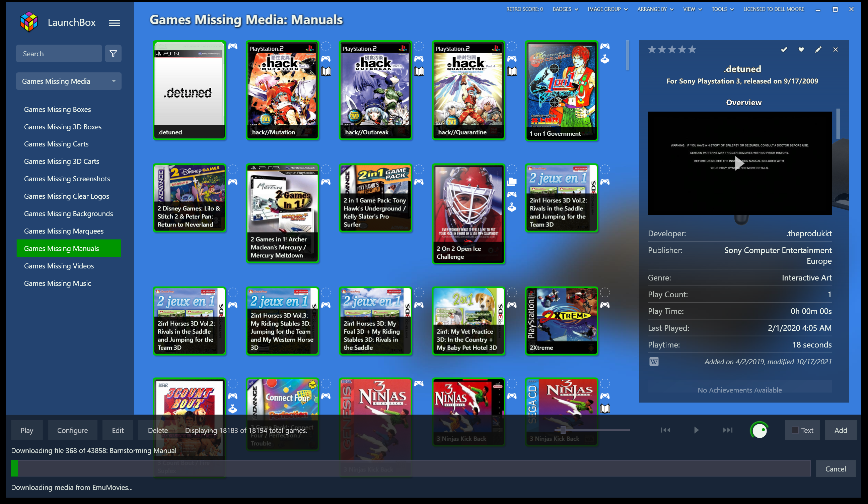Viewport: 868px width, 504px height.
Task: Skip to previous track in music controls
Action: [665, 430]
